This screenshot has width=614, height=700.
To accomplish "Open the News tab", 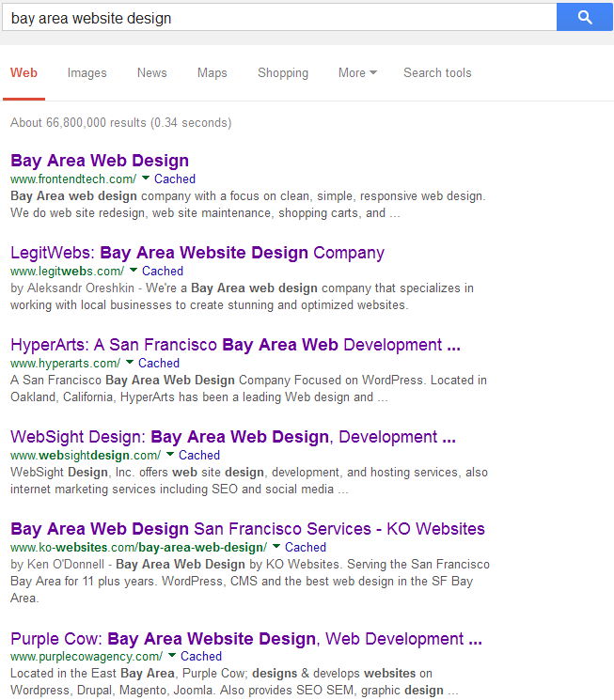I will click(x=152, y=72).
